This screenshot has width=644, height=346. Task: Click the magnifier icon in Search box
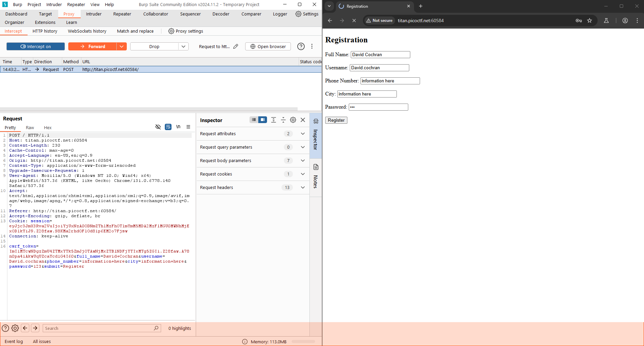point(156,328)
